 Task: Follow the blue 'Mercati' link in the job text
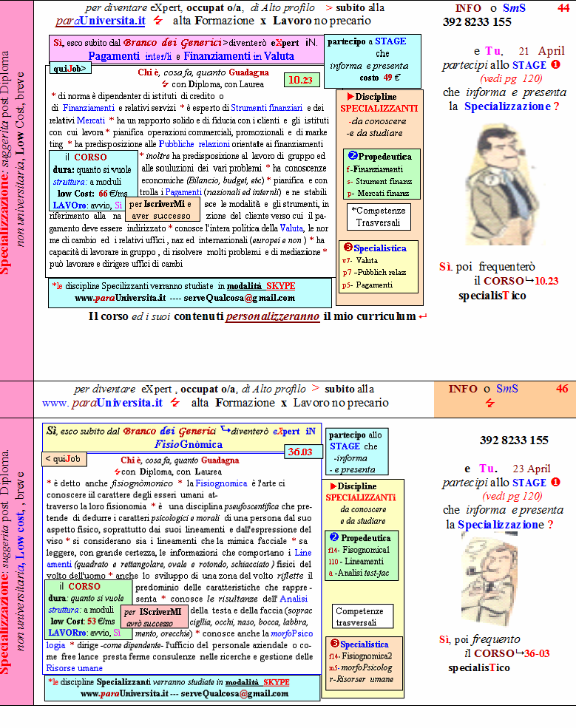click(x=91, y=120)
